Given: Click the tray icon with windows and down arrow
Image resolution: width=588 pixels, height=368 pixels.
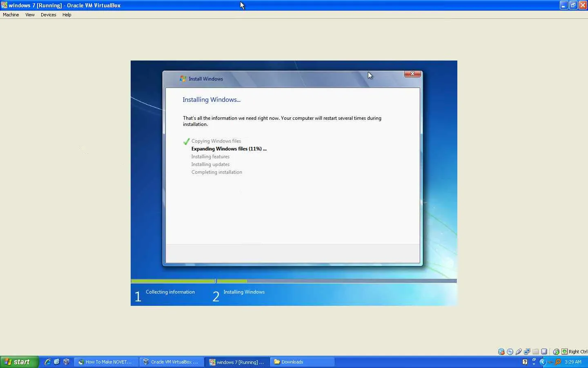Looking at the screenshot, I should point(534,362).
